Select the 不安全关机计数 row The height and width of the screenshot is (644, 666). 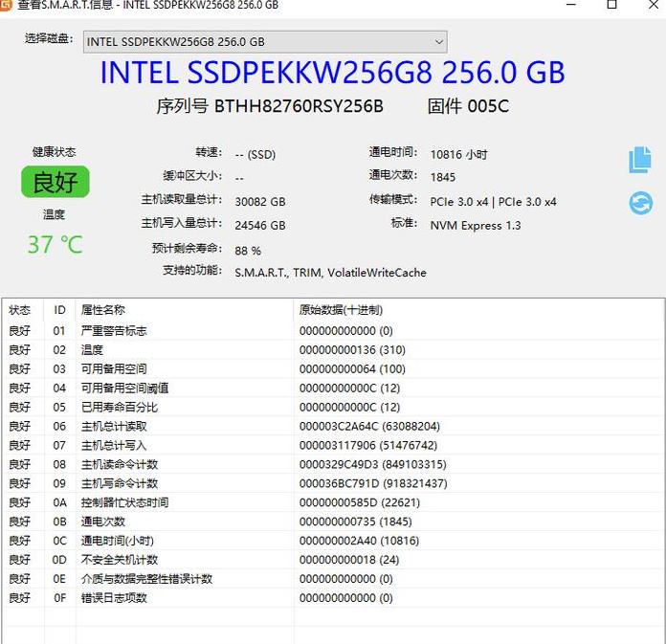coord(333,560)
